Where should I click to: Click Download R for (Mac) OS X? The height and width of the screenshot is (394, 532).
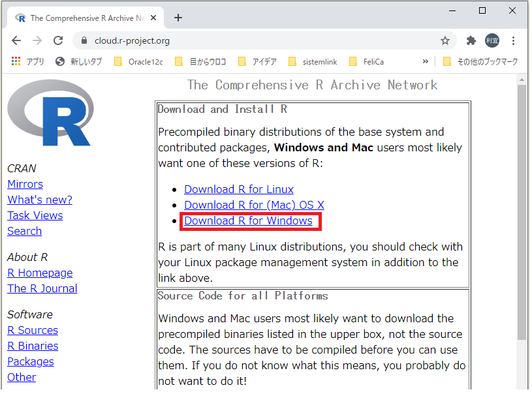254,205
